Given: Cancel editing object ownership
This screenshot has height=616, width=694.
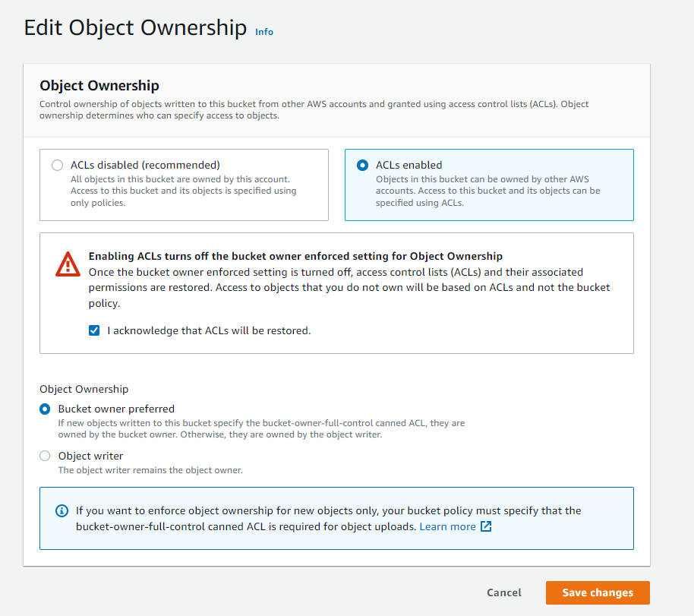Looking at the screenshot, I should point(504,592).
